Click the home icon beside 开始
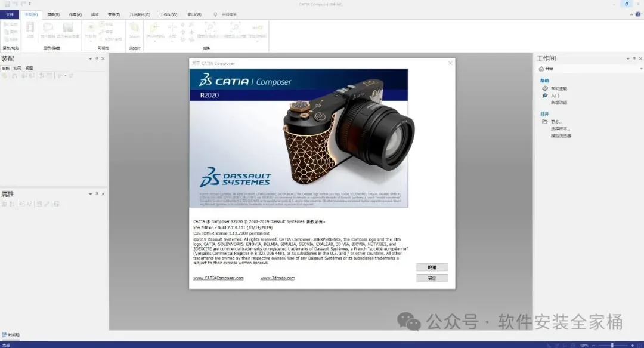The image size is (644, 348). point(541,69)
